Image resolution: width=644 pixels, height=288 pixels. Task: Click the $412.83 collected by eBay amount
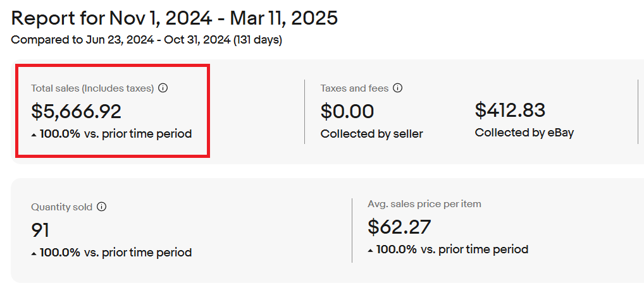click(510, 110)
